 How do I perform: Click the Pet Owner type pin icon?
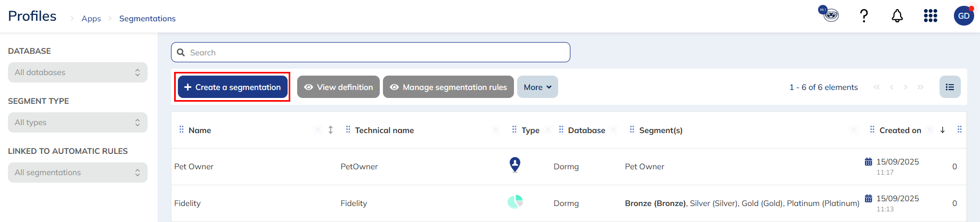(514, 165)
